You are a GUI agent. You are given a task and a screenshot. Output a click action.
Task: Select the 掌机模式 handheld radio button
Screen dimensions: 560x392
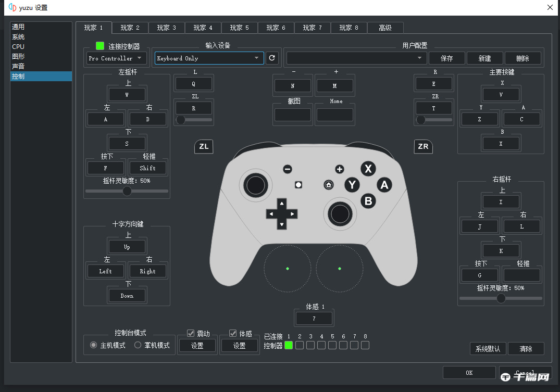point(138,345)
